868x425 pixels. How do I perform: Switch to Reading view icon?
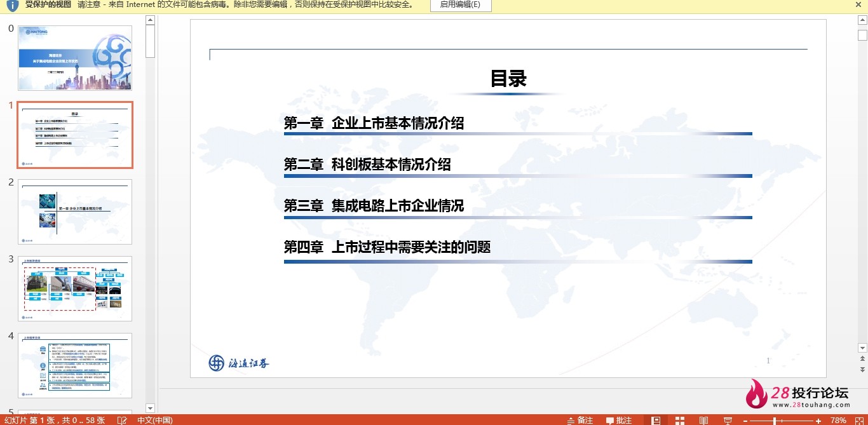703,420
